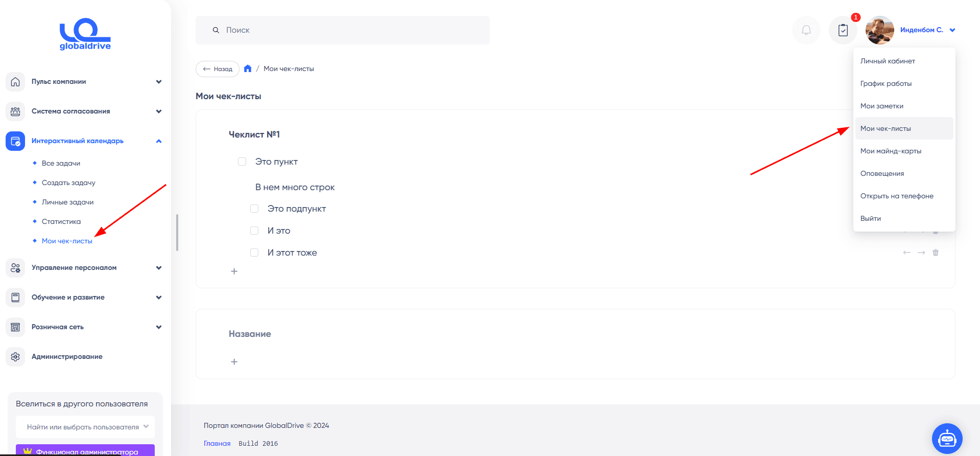Add item with plus under Название

click(234, 362)
